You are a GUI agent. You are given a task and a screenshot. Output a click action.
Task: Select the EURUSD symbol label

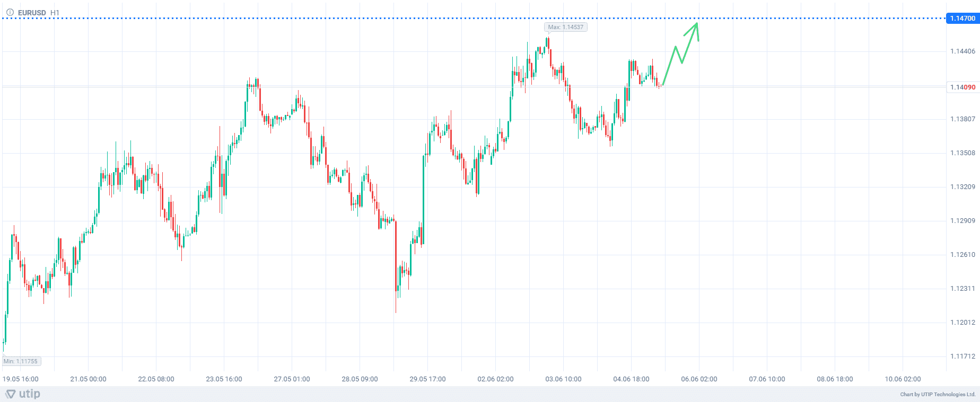32,13
